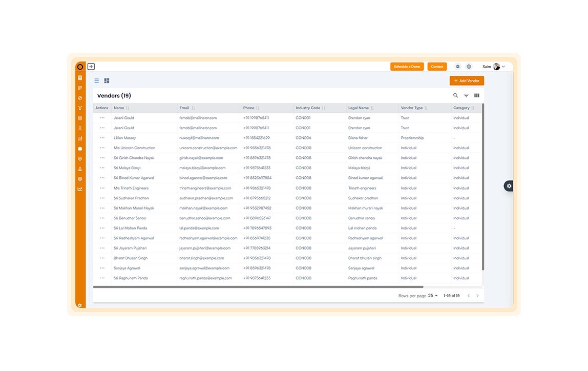
Task: Expand sidebar with the arrow icon
Action: pos(91,67)
